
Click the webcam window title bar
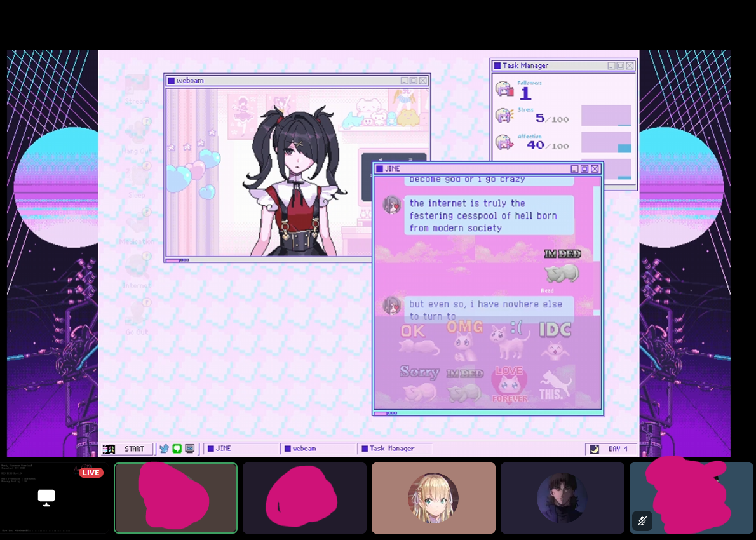[x=297, y=81]
